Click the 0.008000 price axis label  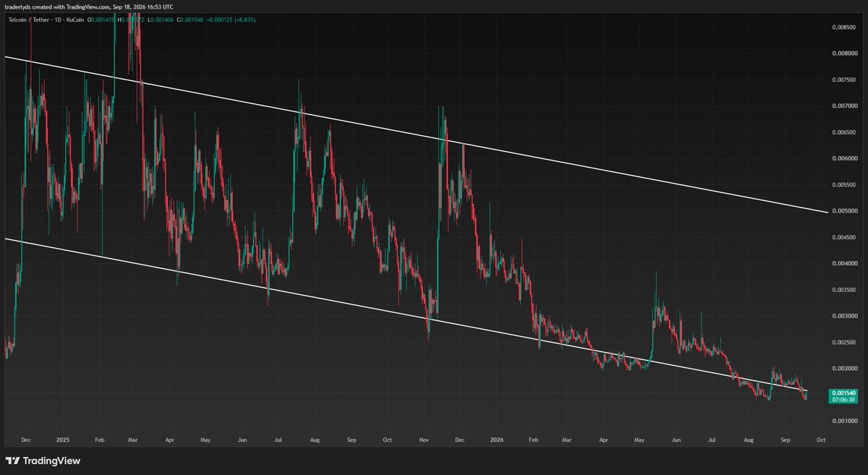845,54
